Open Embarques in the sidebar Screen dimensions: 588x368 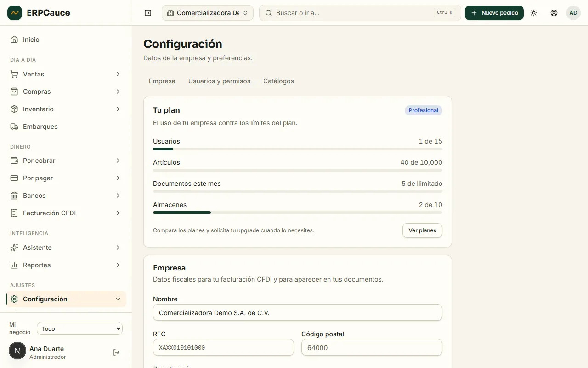(66, 126)
